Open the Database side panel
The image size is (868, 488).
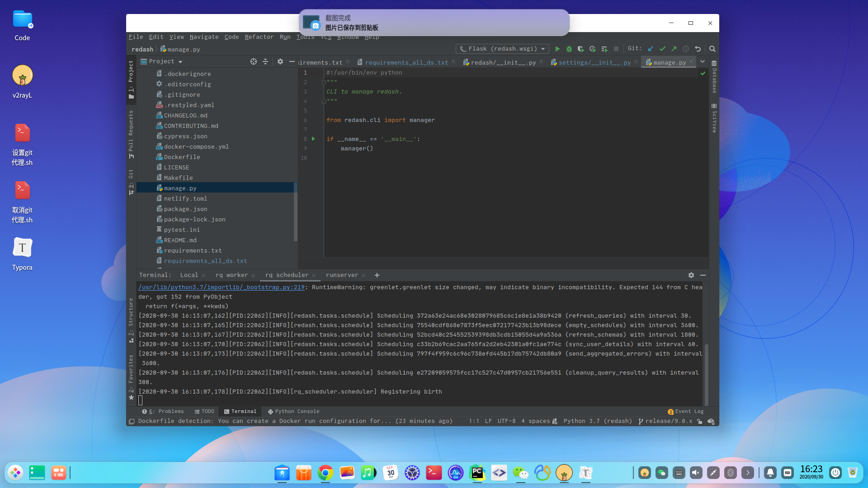click(x=714, y=77)
